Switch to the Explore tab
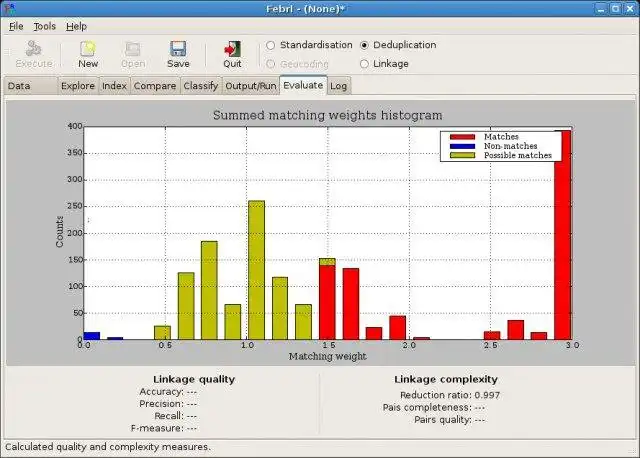This screenshot has height=458, width=640. [78, 86]
